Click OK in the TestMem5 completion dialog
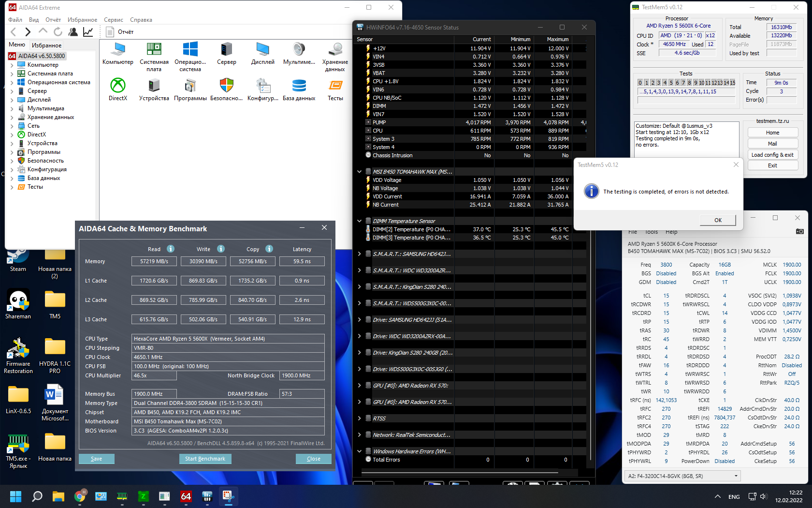 click(718, 220)
